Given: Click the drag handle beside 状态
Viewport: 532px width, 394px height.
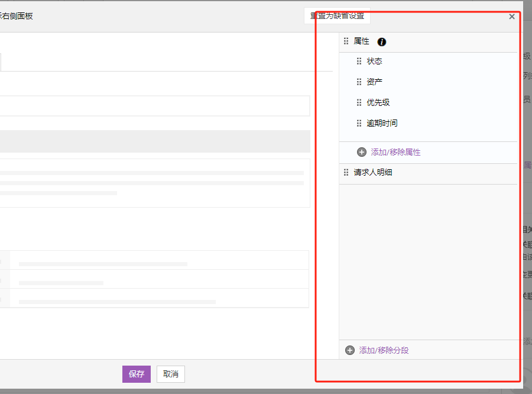Looking at the screenshot, I should 359,61.
